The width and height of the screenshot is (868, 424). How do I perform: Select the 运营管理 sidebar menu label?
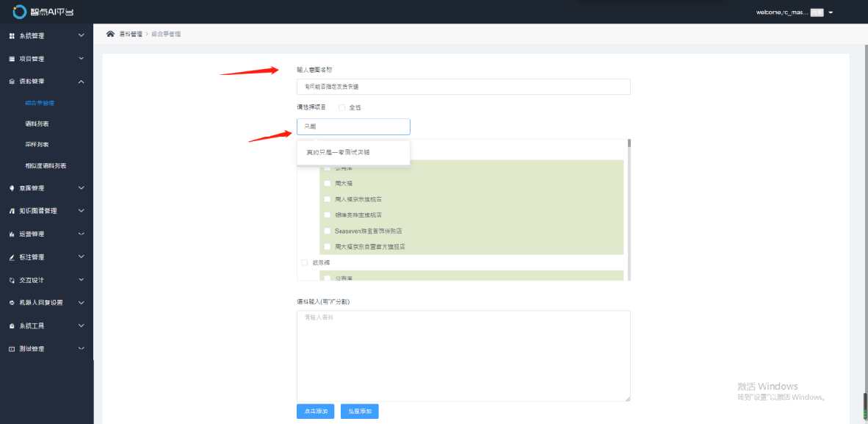click(32, 234)
